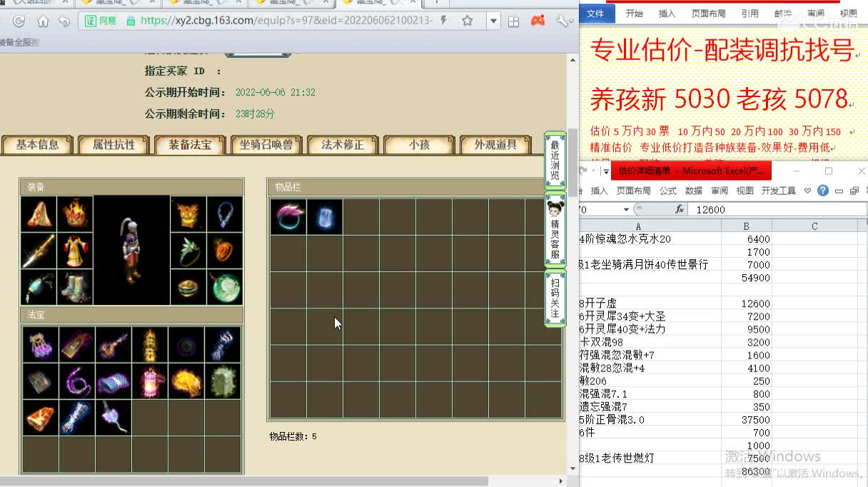
Task: Open Excel help question mark icon
Action: click(x=823, y=191)
